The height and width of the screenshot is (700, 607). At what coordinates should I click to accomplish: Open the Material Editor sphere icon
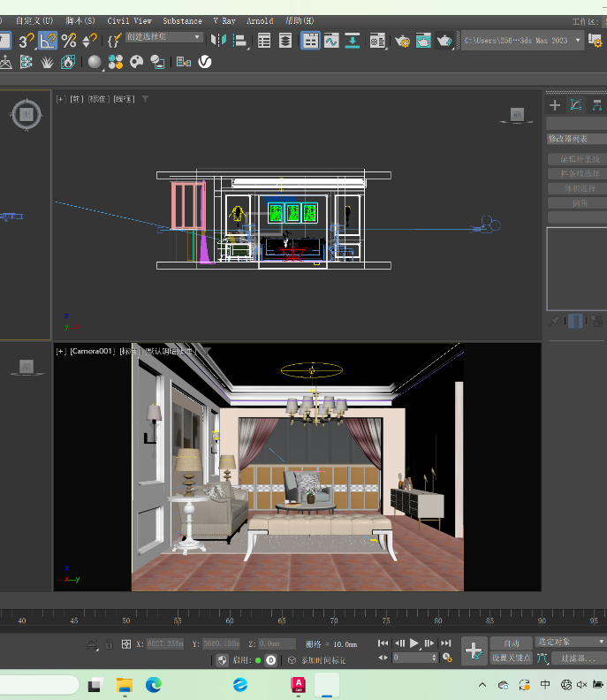click(x=95, y=62)
